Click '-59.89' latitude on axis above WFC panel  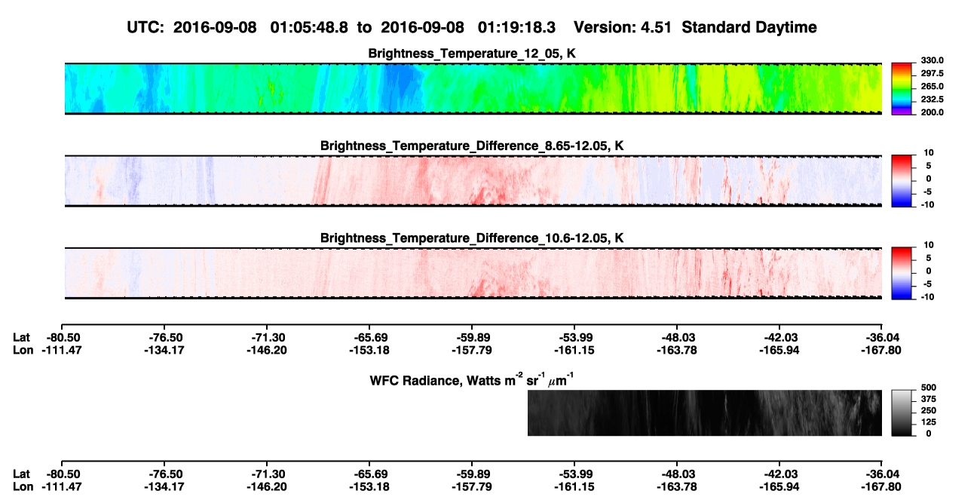coord(473,337)
